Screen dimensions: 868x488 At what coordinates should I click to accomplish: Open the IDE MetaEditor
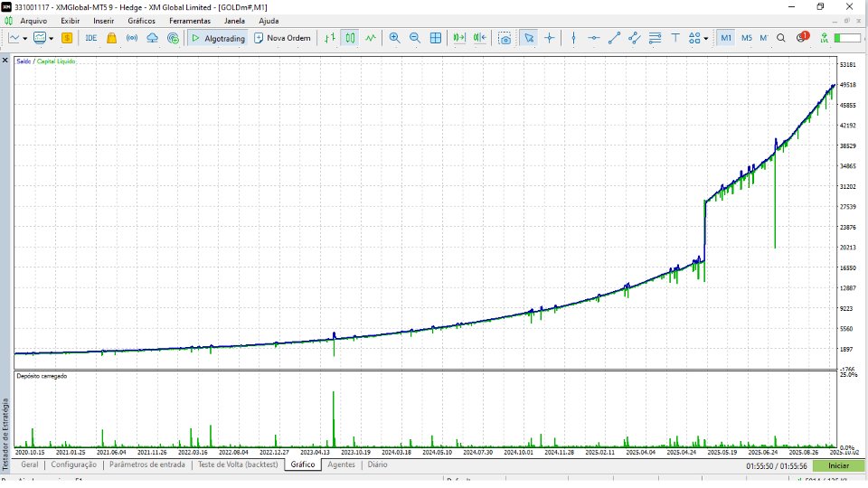(x=90, y=38)
